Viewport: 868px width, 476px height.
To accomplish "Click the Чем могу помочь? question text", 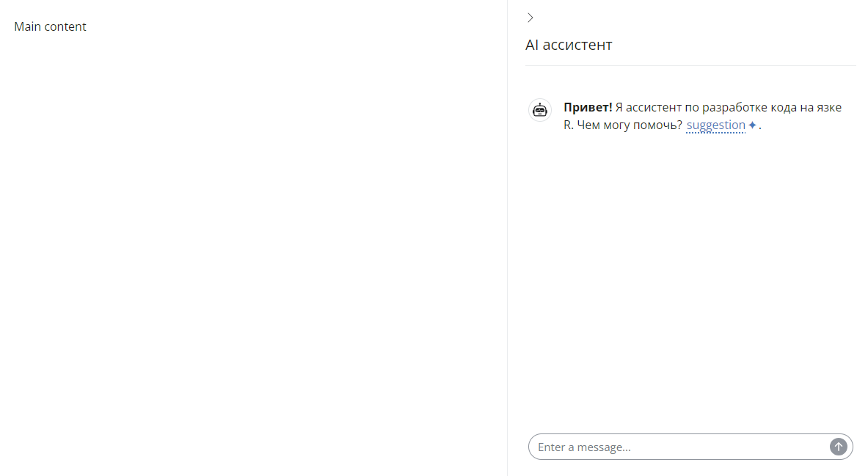I will coord(630,125).
